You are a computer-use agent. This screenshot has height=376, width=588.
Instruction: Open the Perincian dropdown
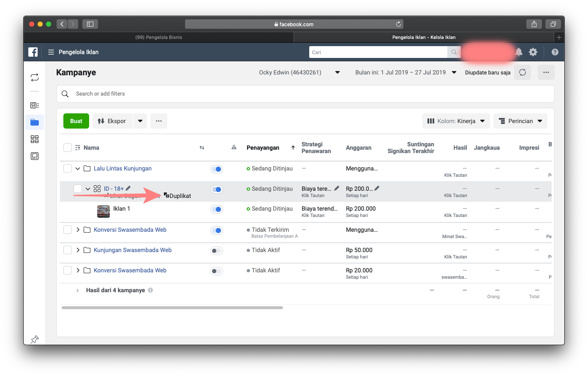pyautogui.click(x=520, y=121)
